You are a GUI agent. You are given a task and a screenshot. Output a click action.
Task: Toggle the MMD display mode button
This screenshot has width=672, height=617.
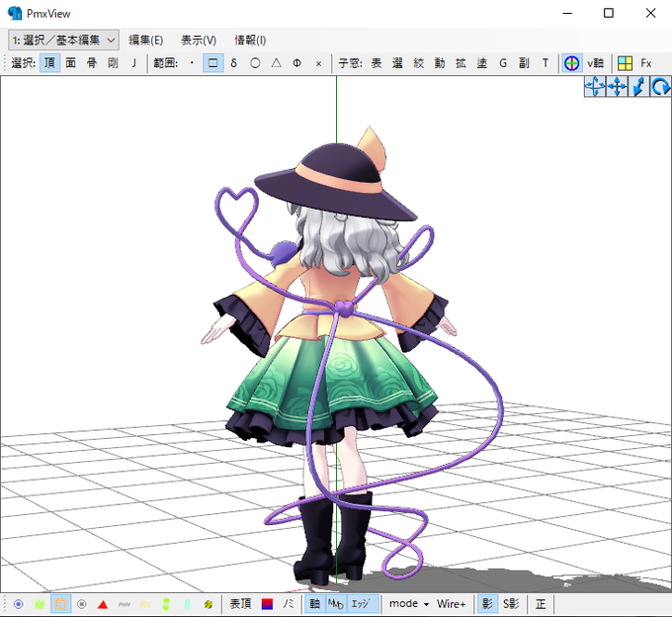click(x=336, y=604)
